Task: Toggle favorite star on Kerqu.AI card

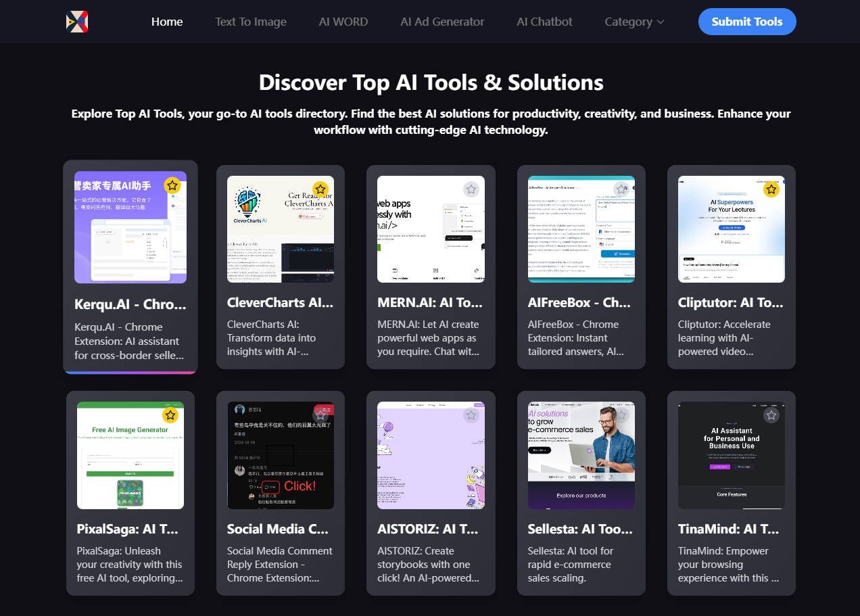Action: pyautogui.click(x=172, y=185)
